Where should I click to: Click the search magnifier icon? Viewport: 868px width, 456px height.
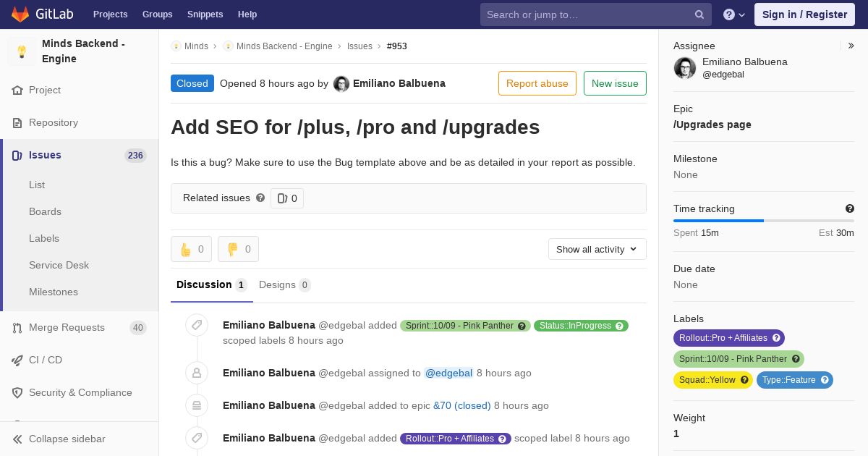click(699, 14)
